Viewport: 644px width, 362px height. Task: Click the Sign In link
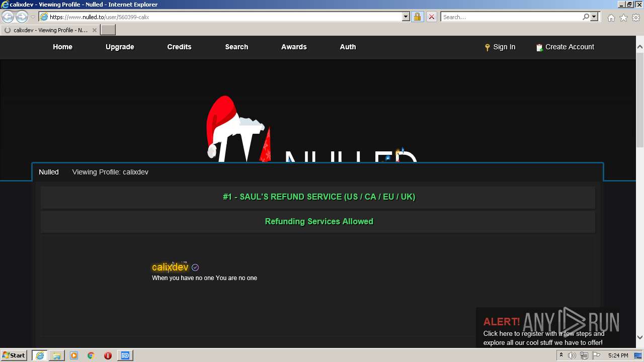click(504, 47)
